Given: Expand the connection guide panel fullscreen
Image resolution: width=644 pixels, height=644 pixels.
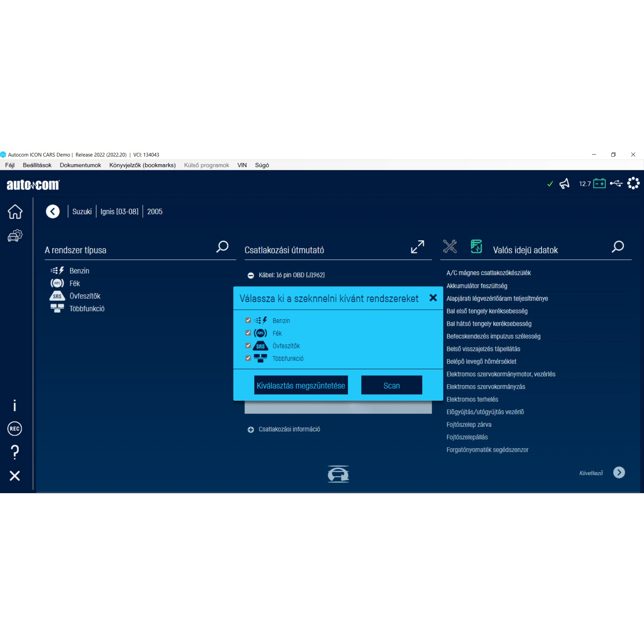Looking at the screenshot, I should coord(417,247).
